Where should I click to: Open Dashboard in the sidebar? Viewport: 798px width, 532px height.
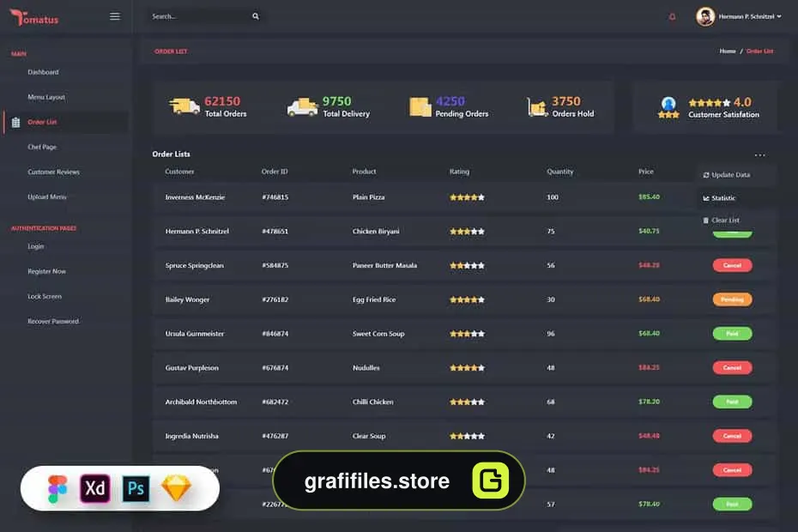[x=43, y=72]
